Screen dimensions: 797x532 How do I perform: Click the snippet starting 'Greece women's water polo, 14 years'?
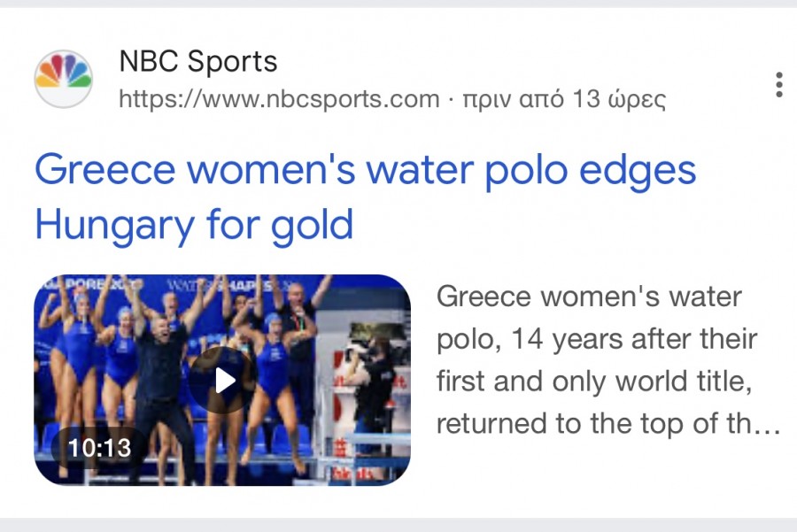pos(607,359)
